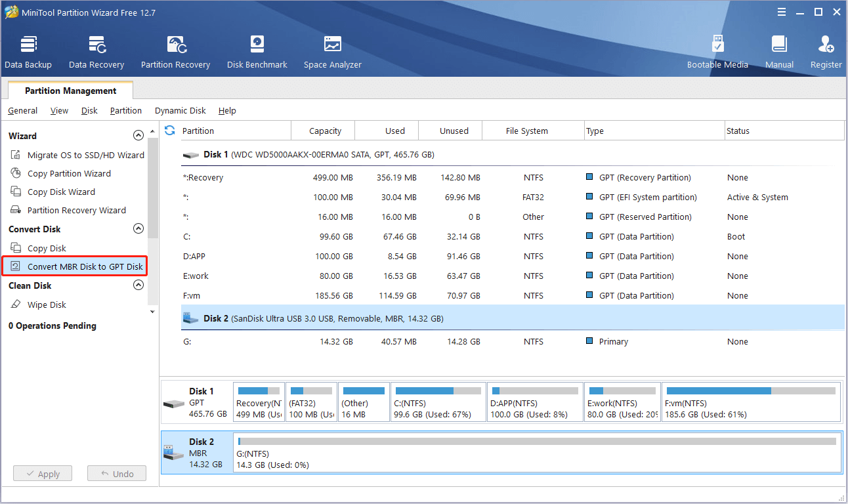Screen dimensions: 848x504
Task: Click the Partition Recovery Wizard sidebar icon
Action: (16, 210)
